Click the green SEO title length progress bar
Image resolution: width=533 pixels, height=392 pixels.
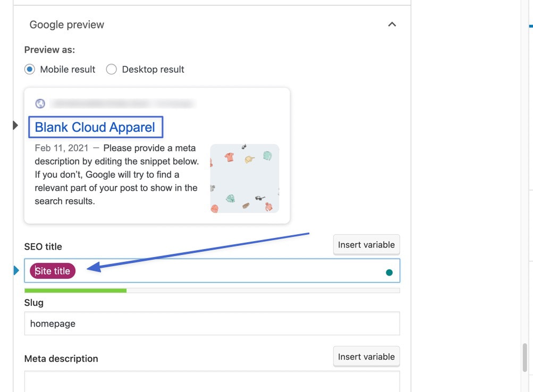(75, 291)
